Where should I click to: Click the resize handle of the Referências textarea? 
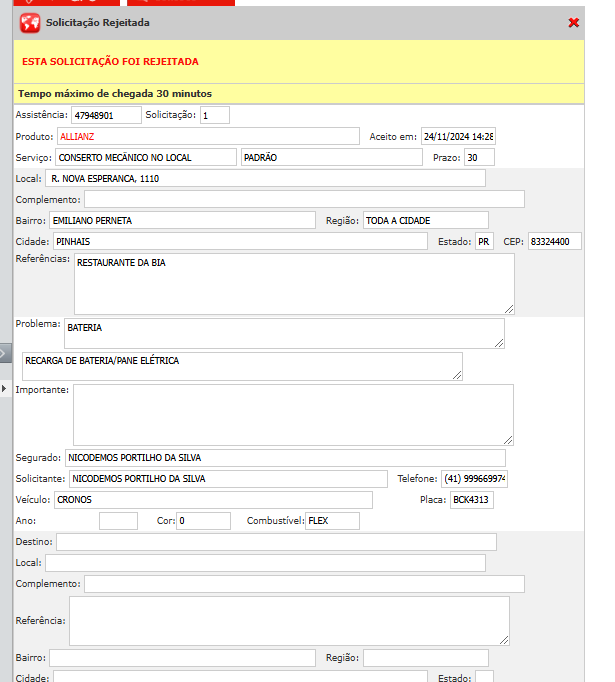click(x=508, y=308)
